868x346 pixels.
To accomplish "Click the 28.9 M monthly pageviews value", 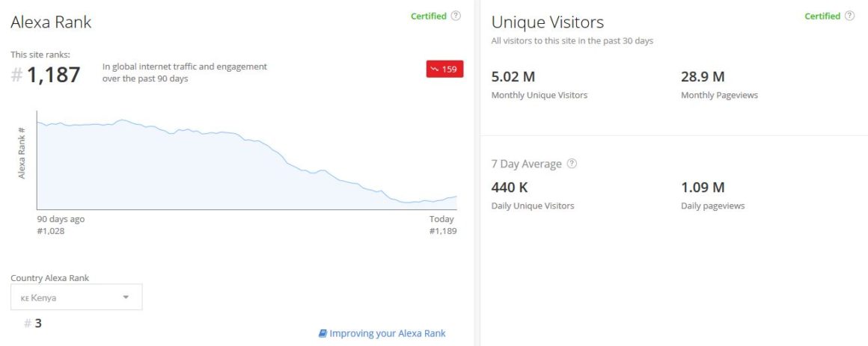I will (703, 77).
